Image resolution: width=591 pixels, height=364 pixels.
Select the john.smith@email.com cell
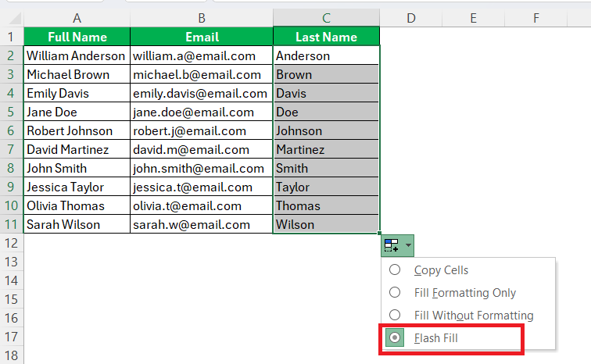click(202, 168)
